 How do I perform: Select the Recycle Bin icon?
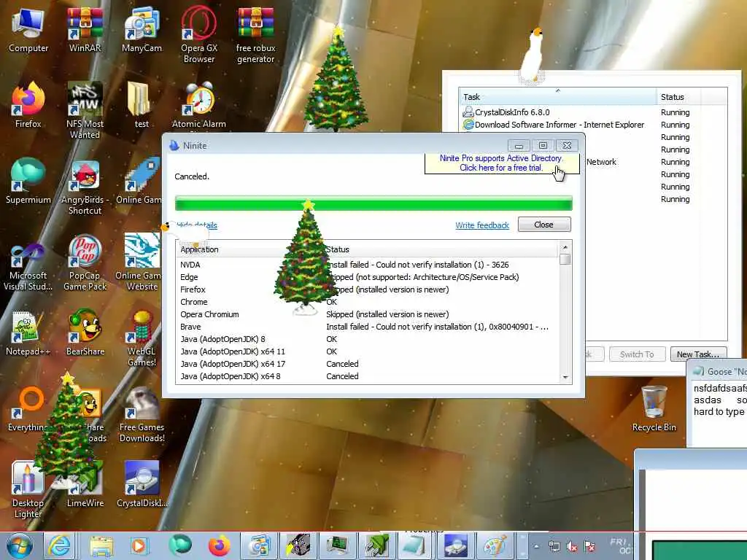click(654, 408)
